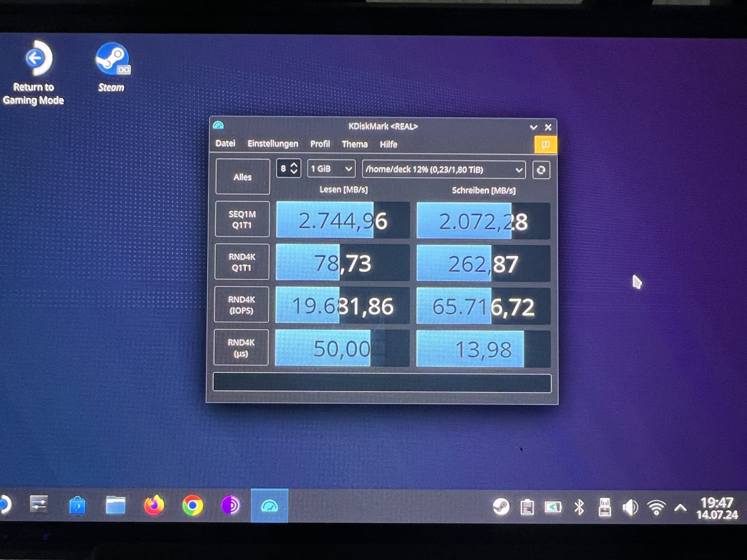Click the Wi-Fi network tray icon
747x560 pixels.
(656, 507)
